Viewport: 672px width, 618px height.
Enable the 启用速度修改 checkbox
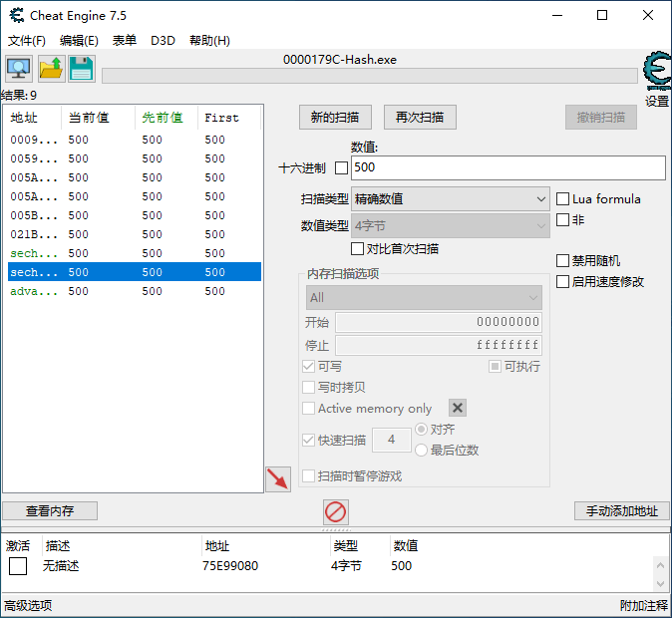[562, 281]
